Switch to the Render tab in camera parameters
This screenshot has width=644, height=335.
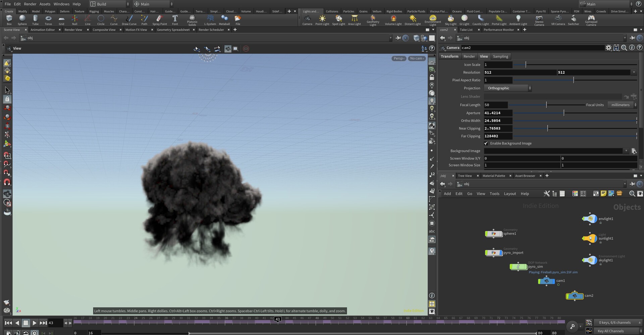[x=469, y=56]
